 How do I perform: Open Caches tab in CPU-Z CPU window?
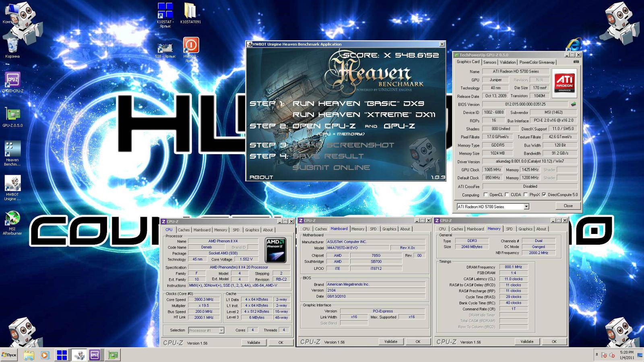pyautogui.click(x=184, y=230)
